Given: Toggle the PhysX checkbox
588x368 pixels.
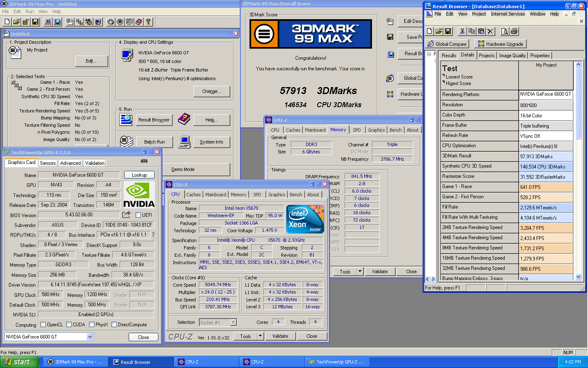Looking at the screenshot, I should [91, 325].
